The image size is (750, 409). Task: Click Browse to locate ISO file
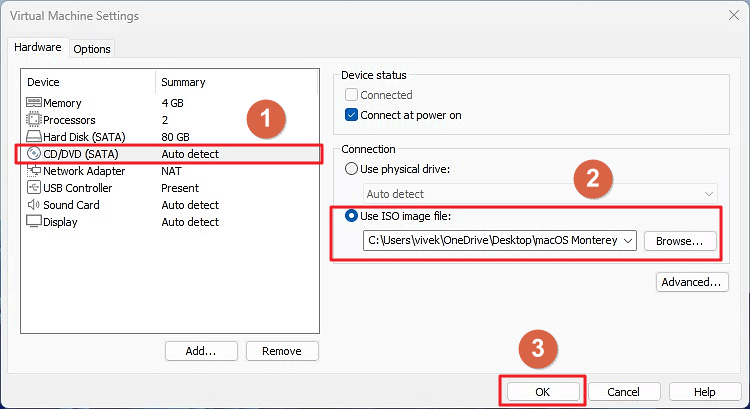(680, 241)
